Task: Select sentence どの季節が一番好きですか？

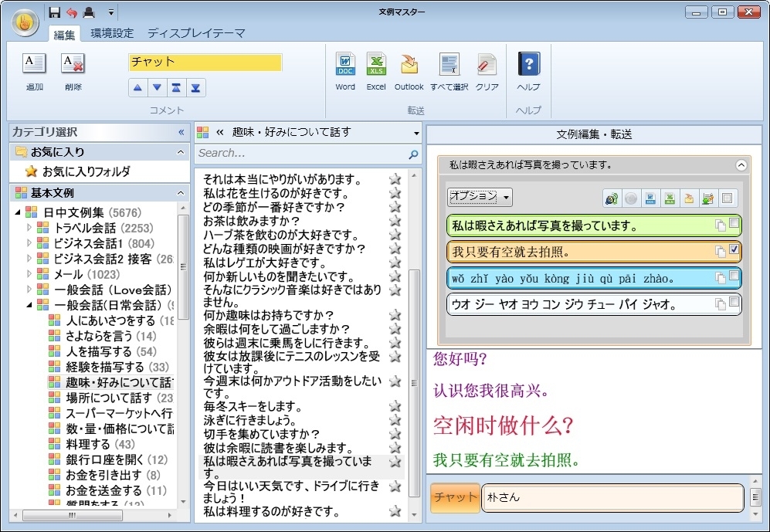Action: 274,207
